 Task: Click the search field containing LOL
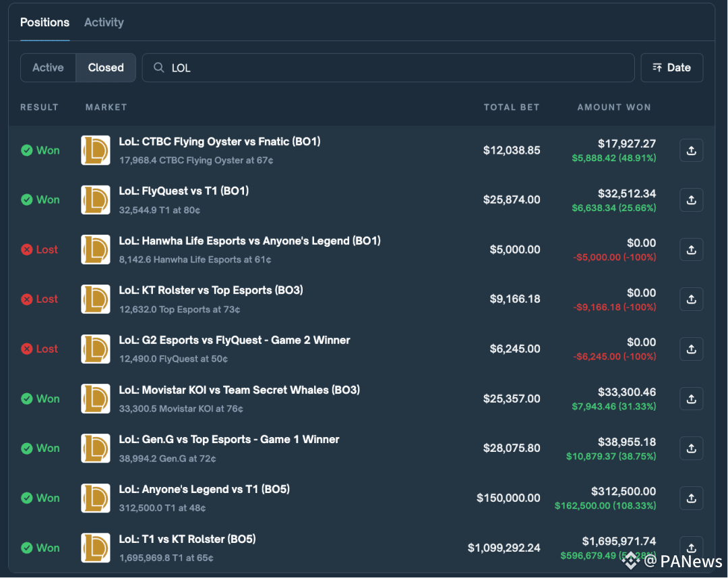[x=398, y=68]
